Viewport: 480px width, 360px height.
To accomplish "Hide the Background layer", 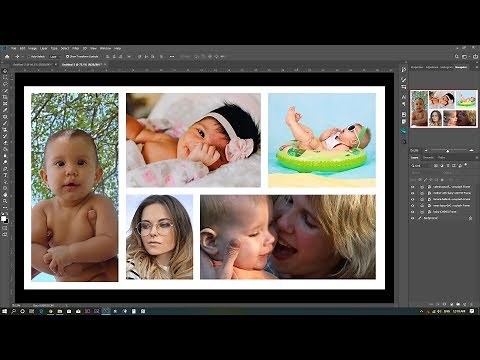I will click(413, 218).
